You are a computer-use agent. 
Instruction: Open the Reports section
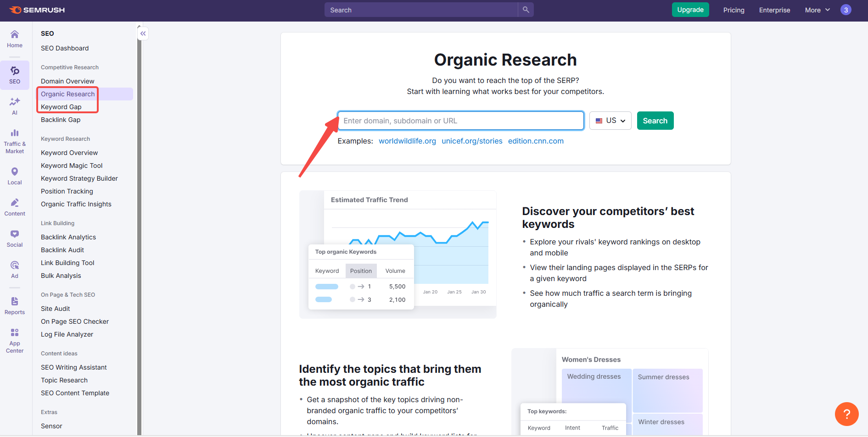(x=14, y=304)
